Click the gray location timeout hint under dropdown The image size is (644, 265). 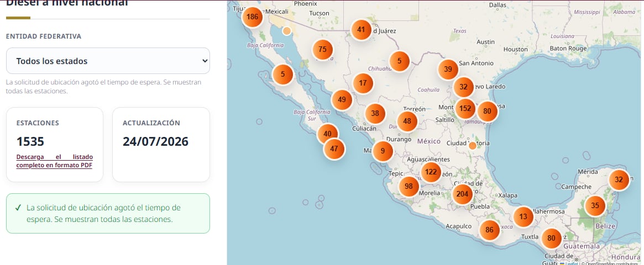click(103, 87)
